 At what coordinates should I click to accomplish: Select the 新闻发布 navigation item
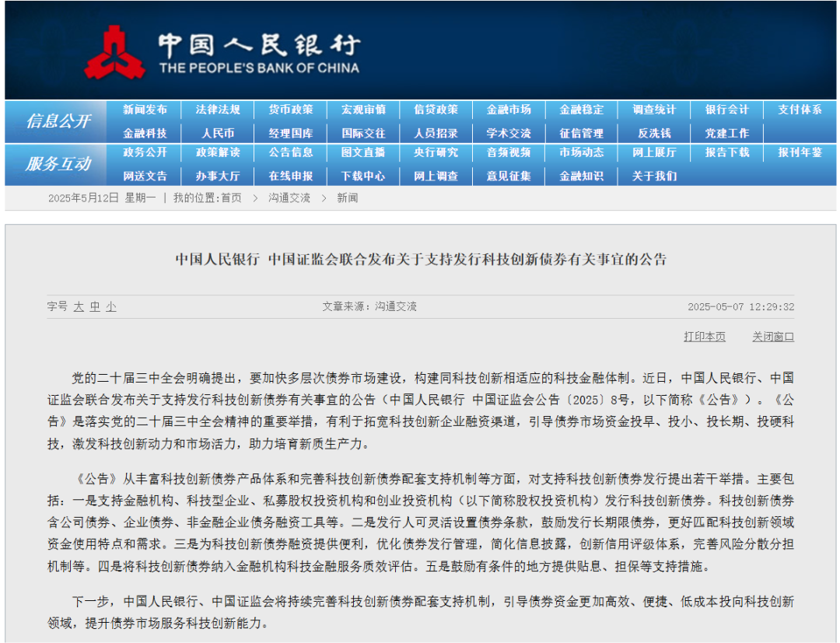point(145,110)
